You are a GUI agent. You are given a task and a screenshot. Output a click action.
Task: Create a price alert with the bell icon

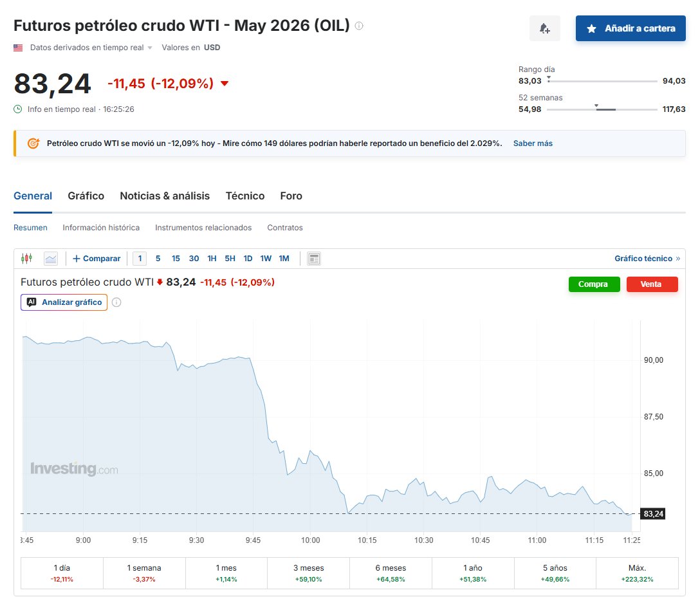545,28
